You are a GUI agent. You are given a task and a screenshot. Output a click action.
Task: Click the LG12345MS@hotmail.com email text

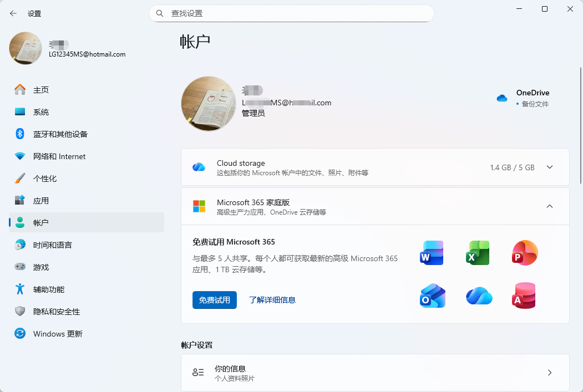coord(87,54)
